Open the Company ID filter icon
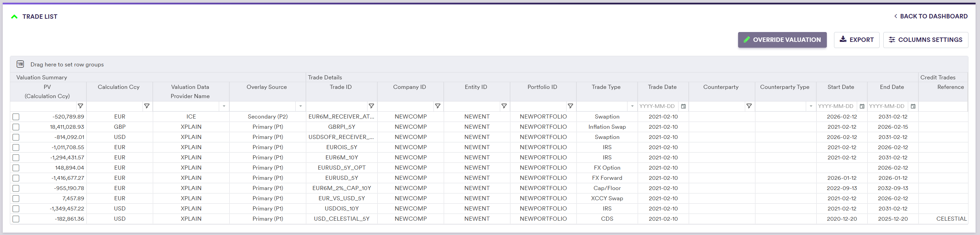This screenshot has height=235, width=980. tap(438, 106)
